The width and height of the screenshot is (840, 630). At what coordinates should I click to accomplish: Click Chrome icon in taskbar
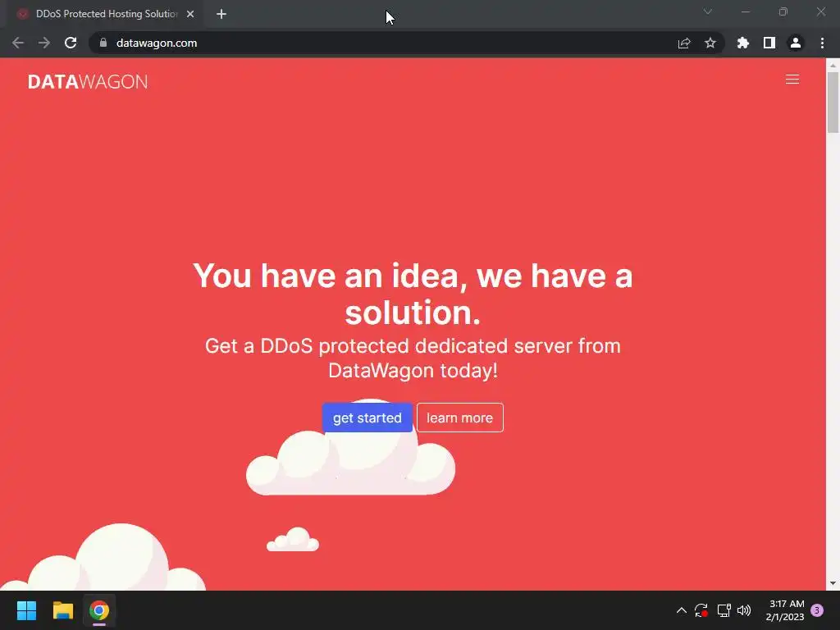coord(99,610)
